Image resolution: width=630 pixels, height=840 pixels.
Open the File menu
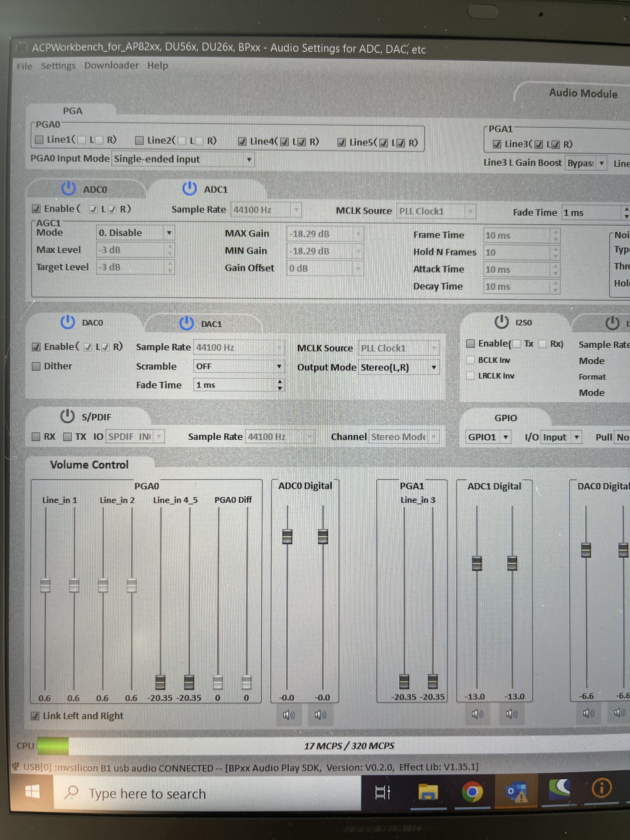(25, 66)
